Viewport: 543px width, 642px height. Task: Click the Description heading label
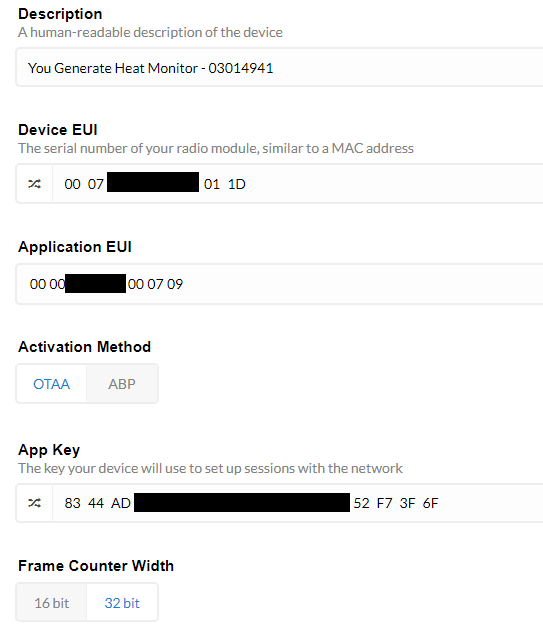[60, 14]
